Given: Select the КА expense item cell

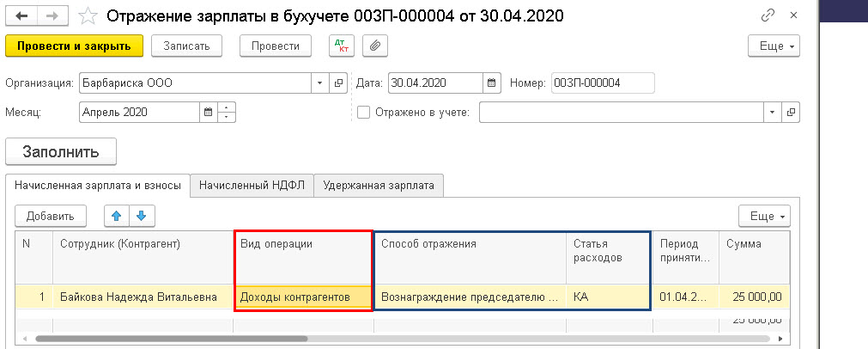Looking at the screenshot, I should [x=608, y=297].
